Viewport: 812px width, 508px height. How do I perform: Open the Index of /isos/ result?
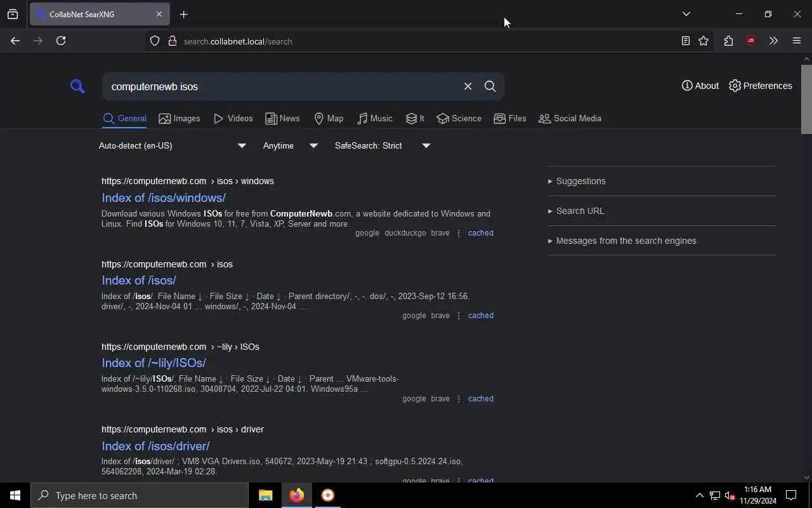pyautogui.click(x=139, y=280)
